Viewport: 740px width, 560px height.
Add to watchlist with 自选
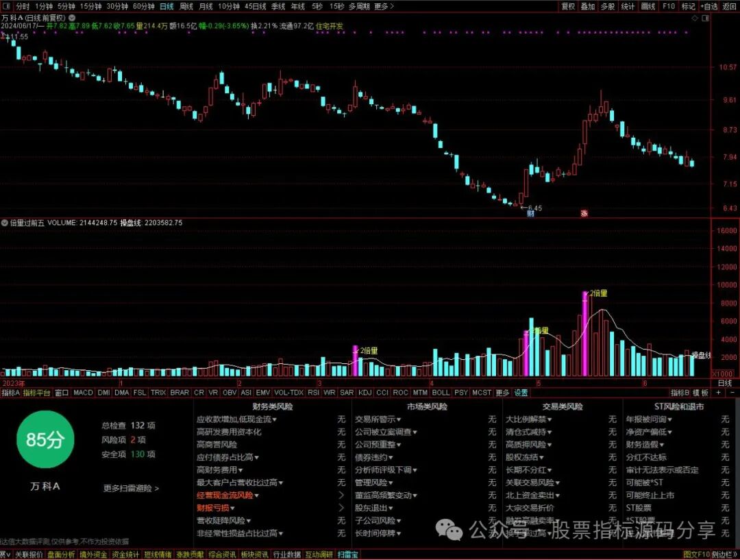[x=710, y=6]
